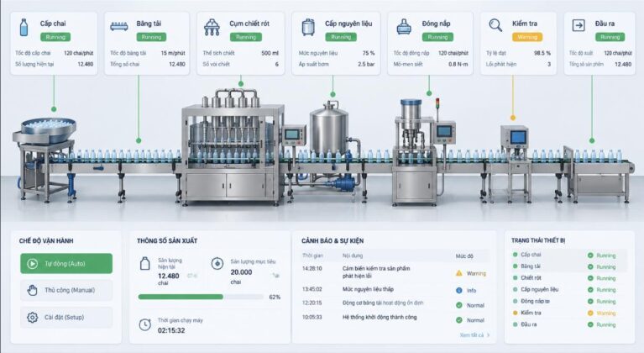Select Thủ công (Manual) operating mode

tap(66, 290)
